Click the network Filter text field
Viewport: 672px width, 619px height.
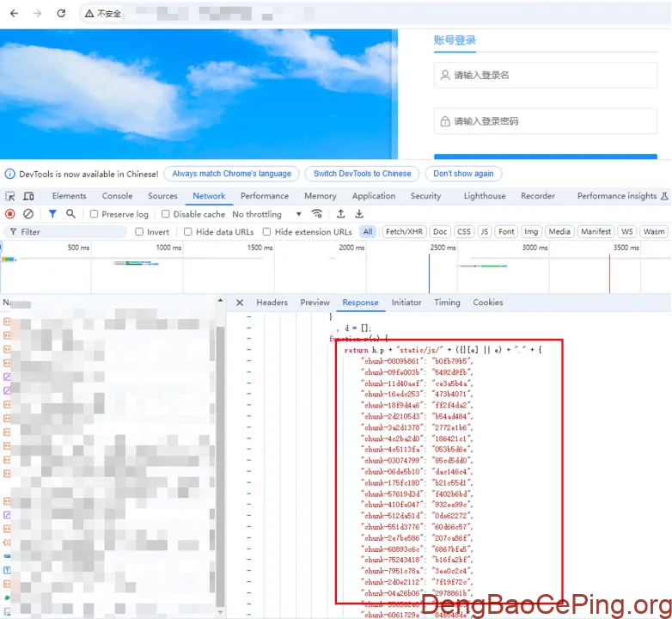coord(69,232)
